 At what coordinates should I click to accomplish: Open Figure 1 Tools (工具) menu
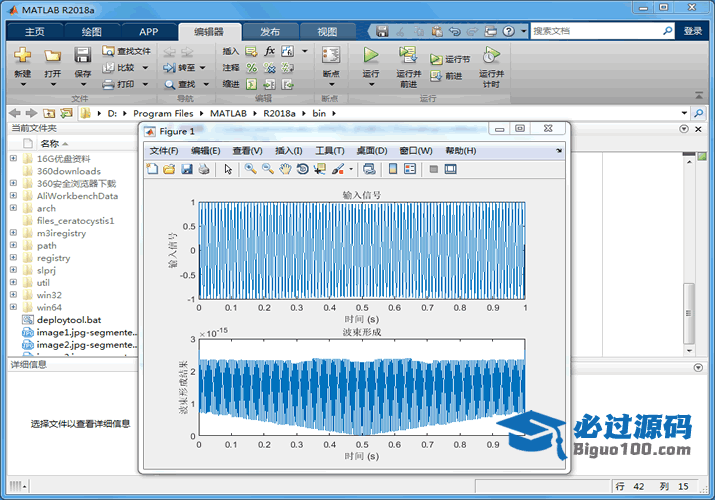330,151
